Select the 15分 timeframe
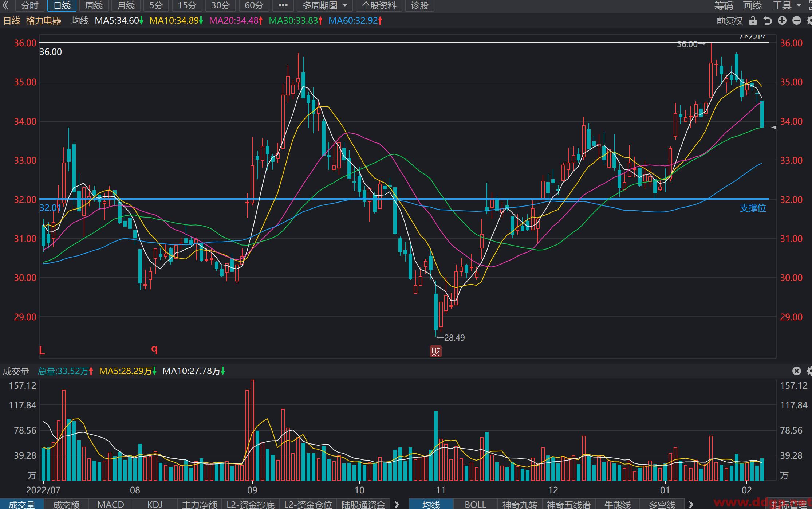 (187, 5)
